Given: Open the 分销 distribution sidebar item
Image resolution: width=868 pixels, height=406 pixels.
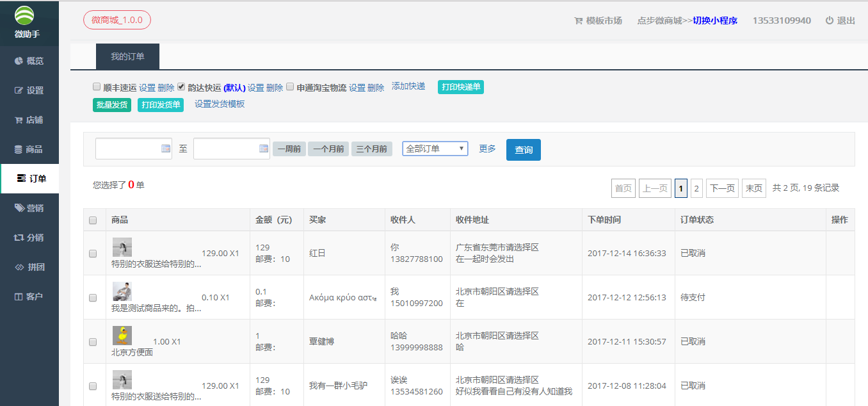Looking at the screenshot, I should [x=29, y=238].
